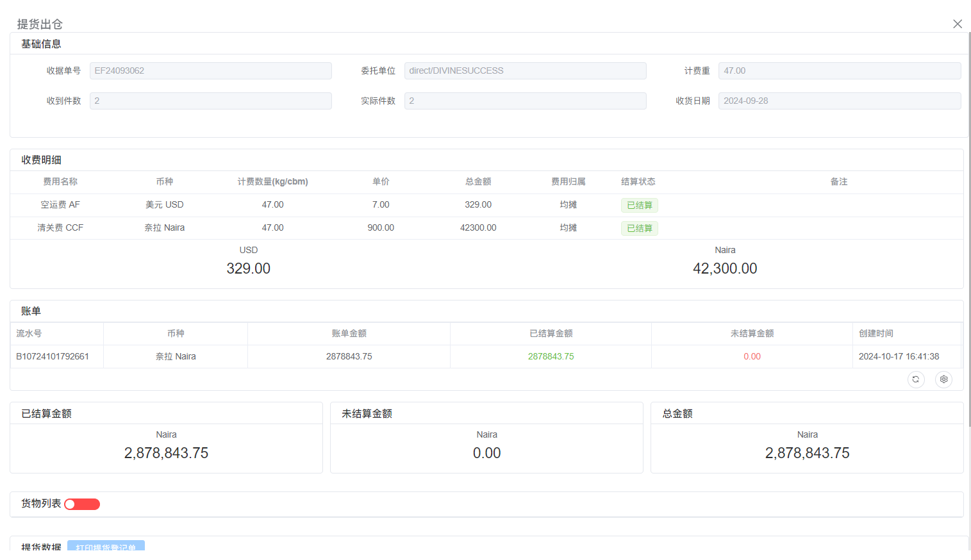Click 账单金额 column header
971x560 pixels.
(x=349, y=333)
